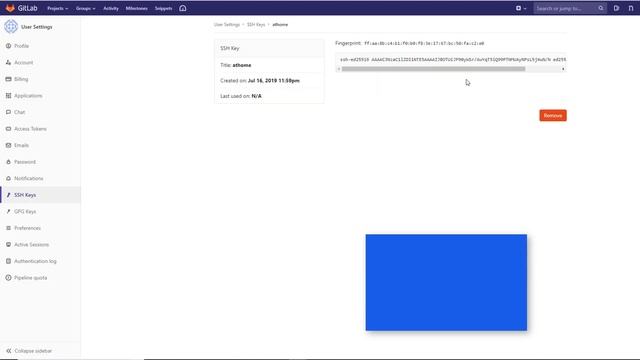The height and width of the screenshot is (360, 640).
Task: Click the GPG Keys key icon
Action: tap(8, 211)
